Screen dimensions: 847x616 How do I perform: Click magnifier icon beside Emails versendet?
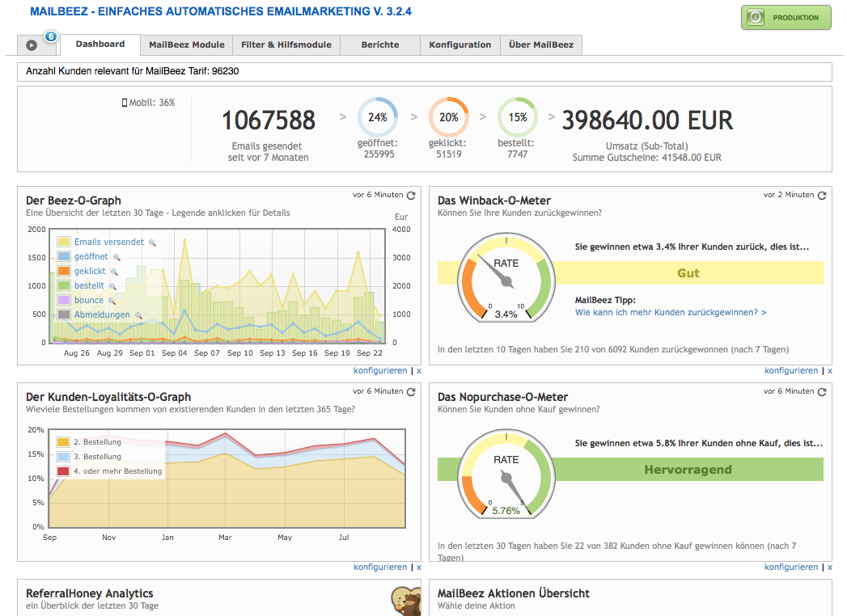pos(152,243)
